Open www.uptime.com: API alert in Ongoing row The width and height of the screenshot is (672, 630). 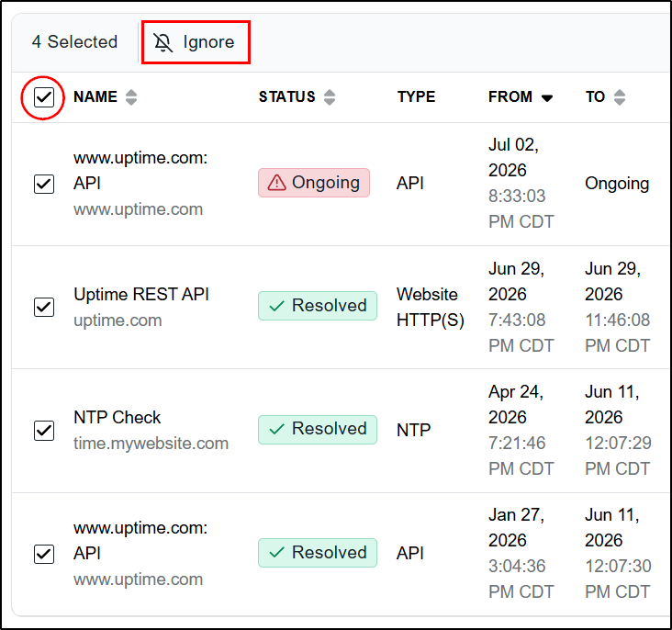click(x=140, y=171)
